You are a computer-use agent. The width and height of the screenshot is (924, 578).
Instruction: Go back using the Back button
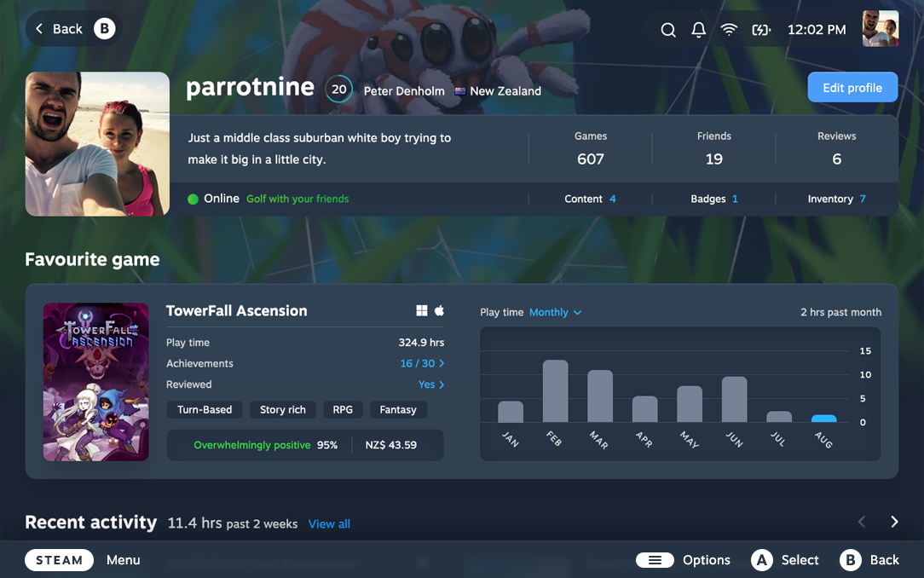point(73,28)
